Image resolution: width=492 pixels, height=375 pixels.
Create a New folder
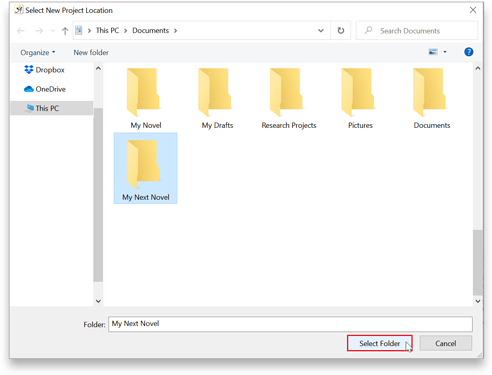(91, 53)
